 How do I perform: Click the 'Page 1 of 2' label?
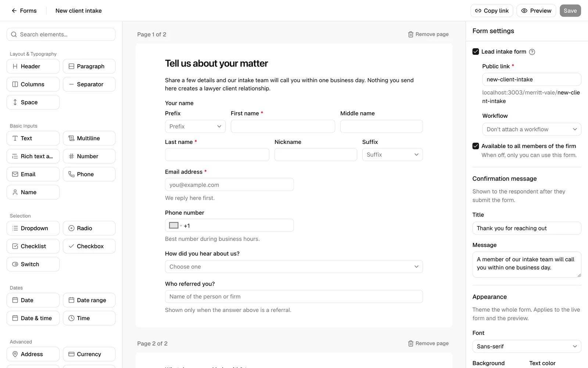152,34
